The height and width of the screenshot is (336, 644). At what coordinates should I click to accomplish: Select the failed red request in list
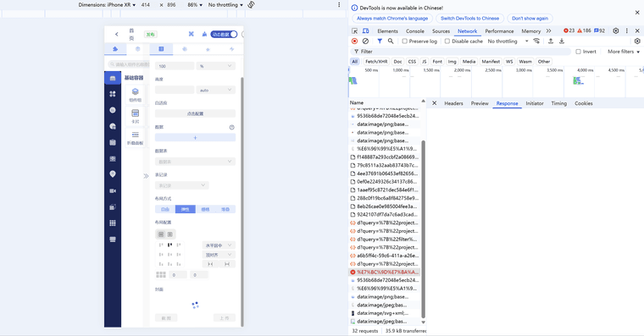pyautogui.click(x=384, y=272)
